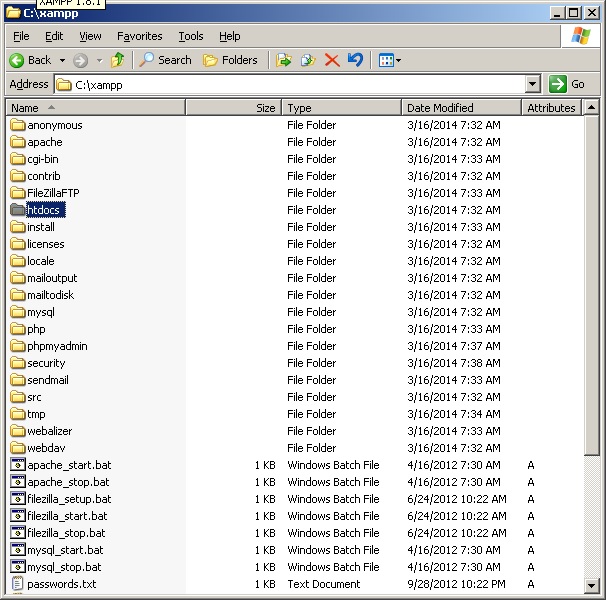606x600 pixels.
Task: Open the Search pane
Action: [x=165, y=60]
